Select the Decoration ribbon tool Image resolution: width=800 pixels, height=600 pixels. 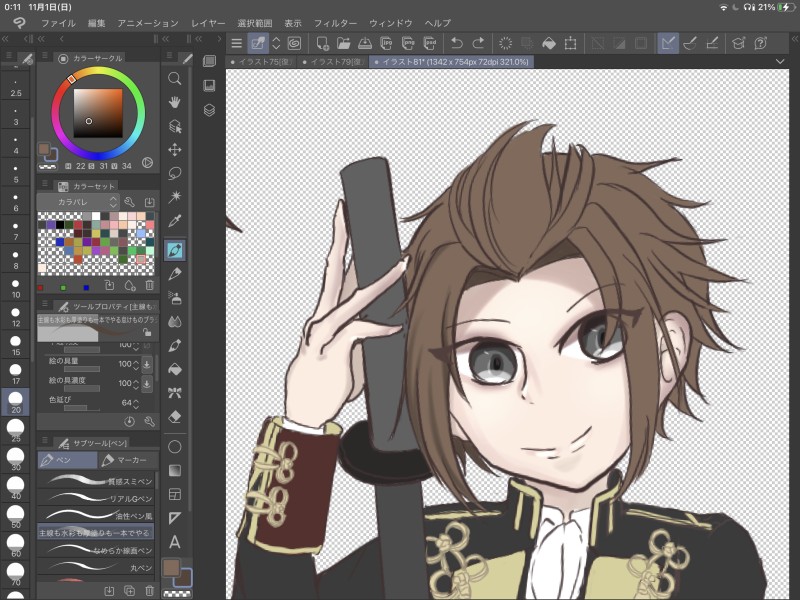coord(174,393)
